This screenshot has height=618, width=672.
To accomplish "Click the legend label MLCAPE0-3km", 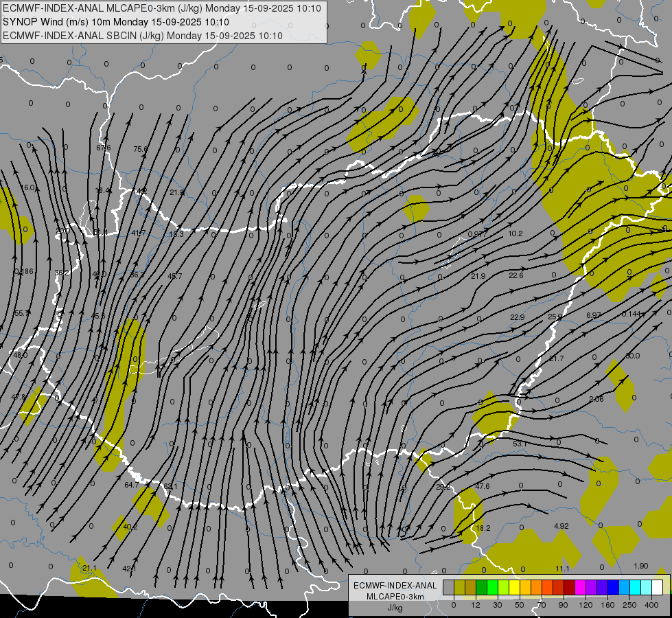I will [395, 597].
